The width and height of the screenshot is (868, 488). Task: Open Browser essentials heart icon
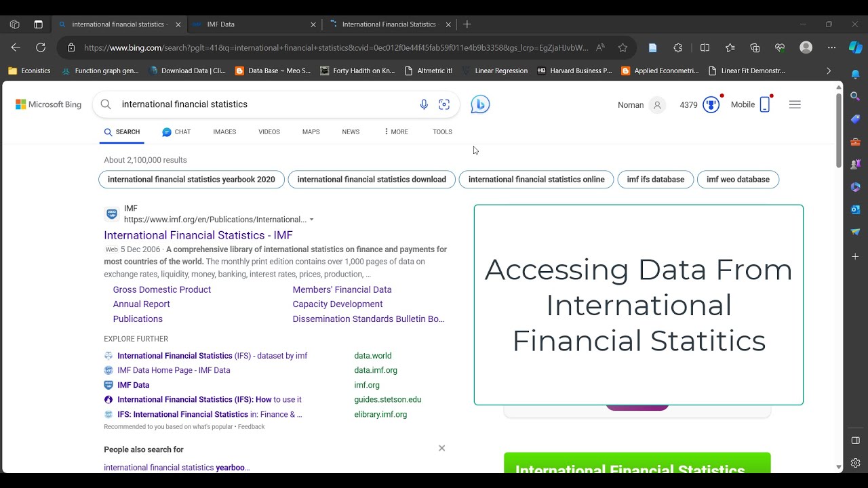click(780, 47)
